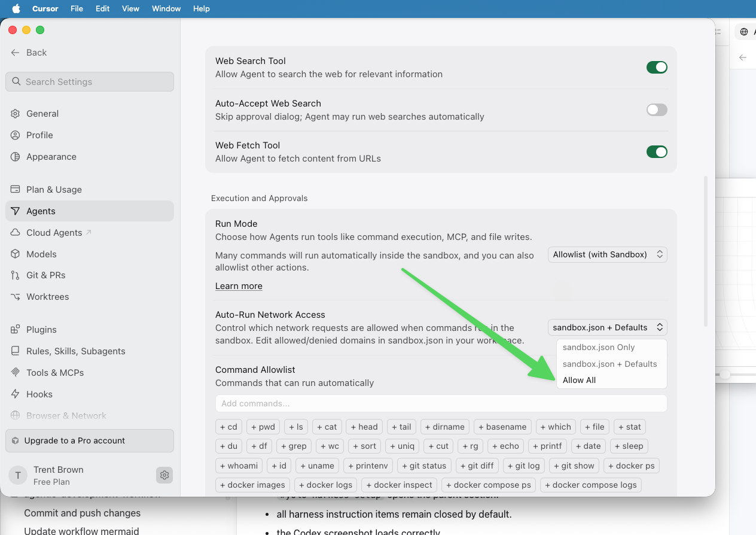Click the 'sleep' allowlist chip

628,446
